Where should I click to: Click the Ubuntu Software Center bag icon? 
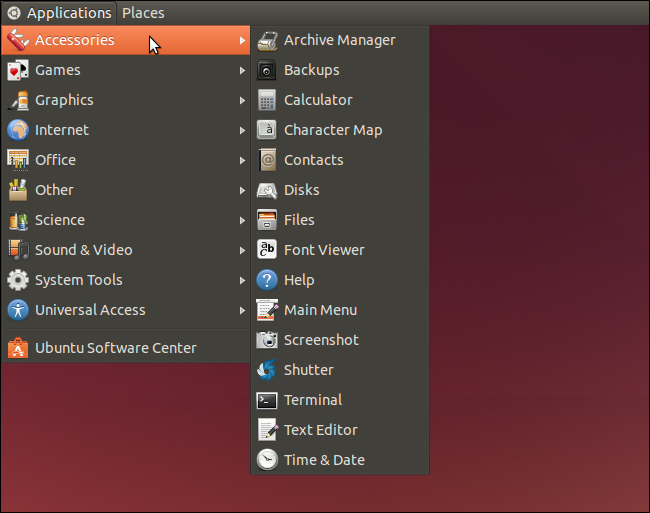[x=18, y=348]
